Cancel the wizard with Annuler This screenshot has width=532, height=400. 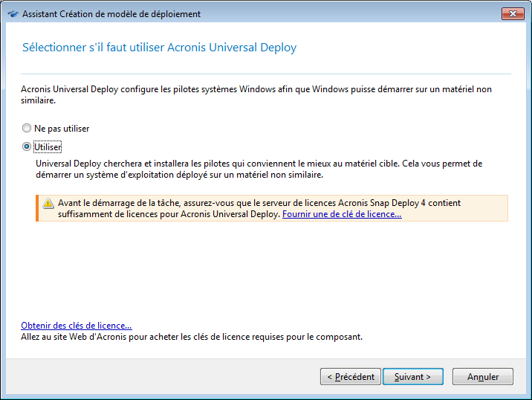point(483,377)
